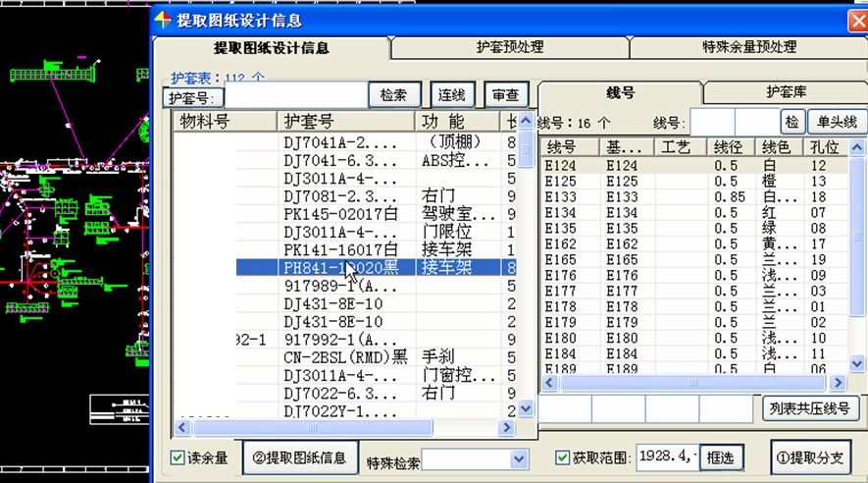
Task: Click the ①提取分支 button
Action: [x=810, y=457]
